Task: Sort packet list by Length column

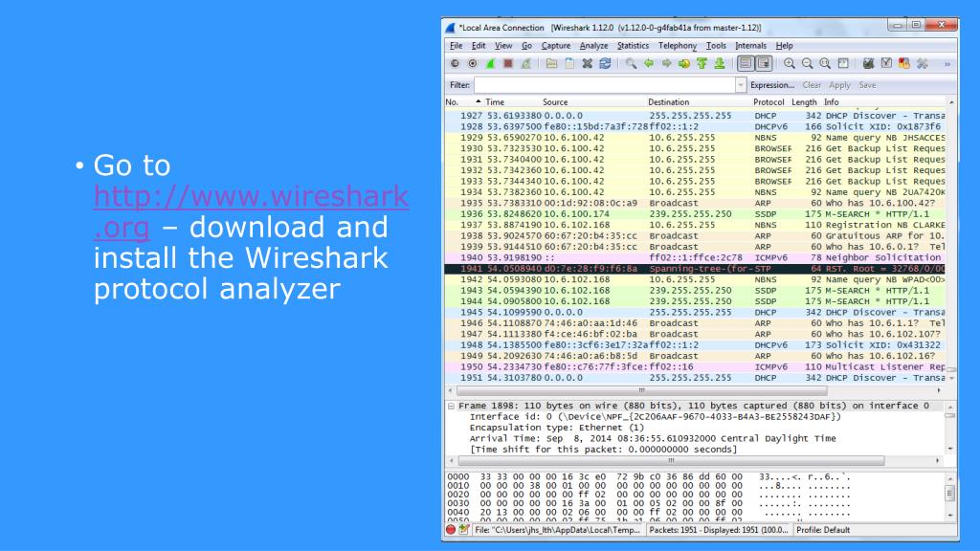Action: pyautogui.click(x=804, y=101)
